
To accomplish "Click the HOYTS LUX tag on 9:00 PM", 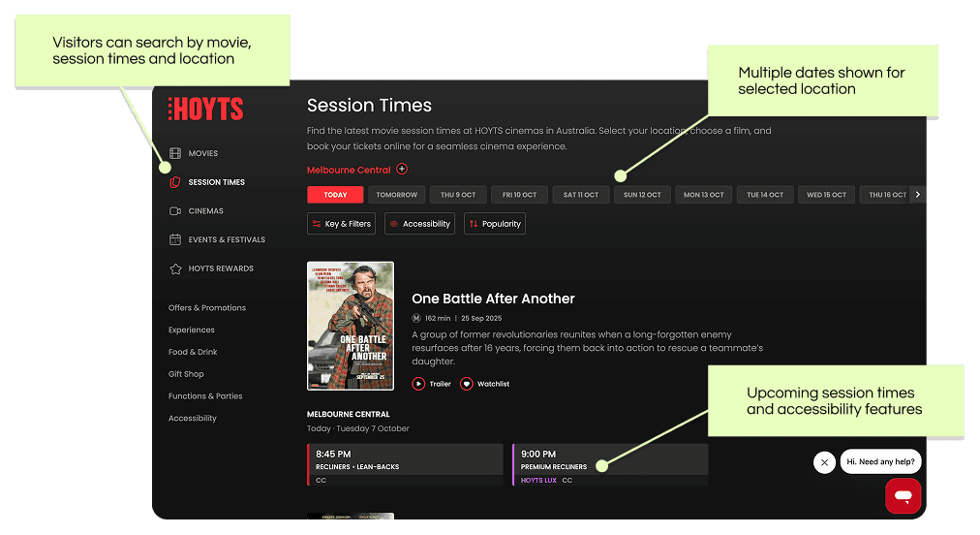I will pyautogui.click(x=538, y=481).
